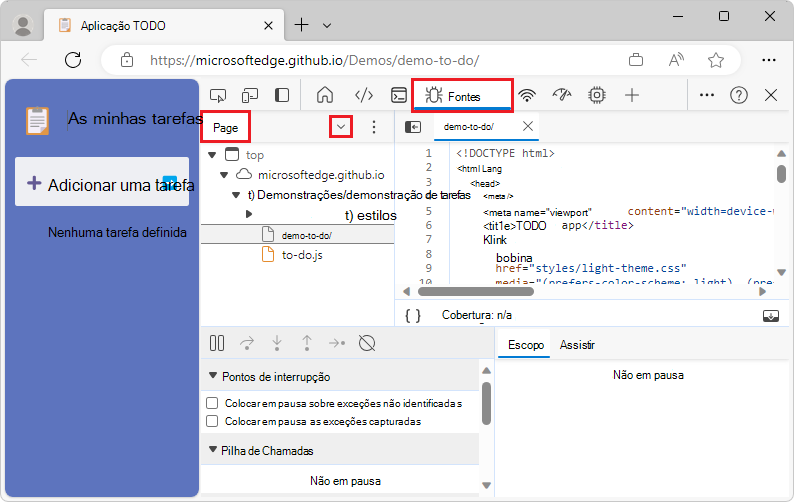Open the Elements panel icon

[364, 96]
